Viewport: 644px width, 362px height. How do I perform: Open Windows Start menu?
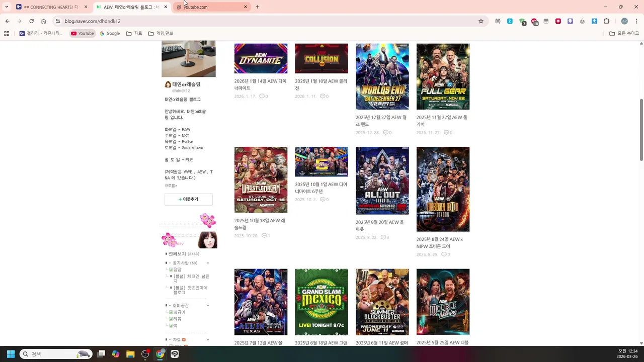pos(11,354)
